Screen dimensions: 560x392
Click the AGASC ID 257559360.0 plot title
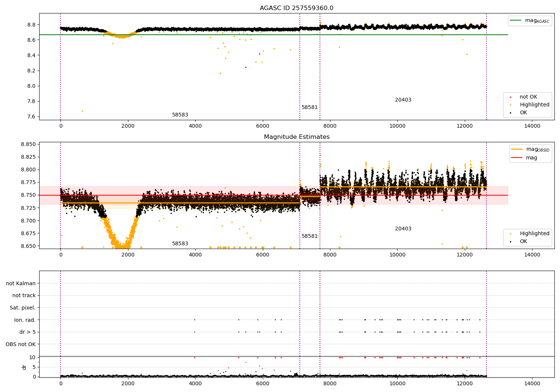(296, 8)
